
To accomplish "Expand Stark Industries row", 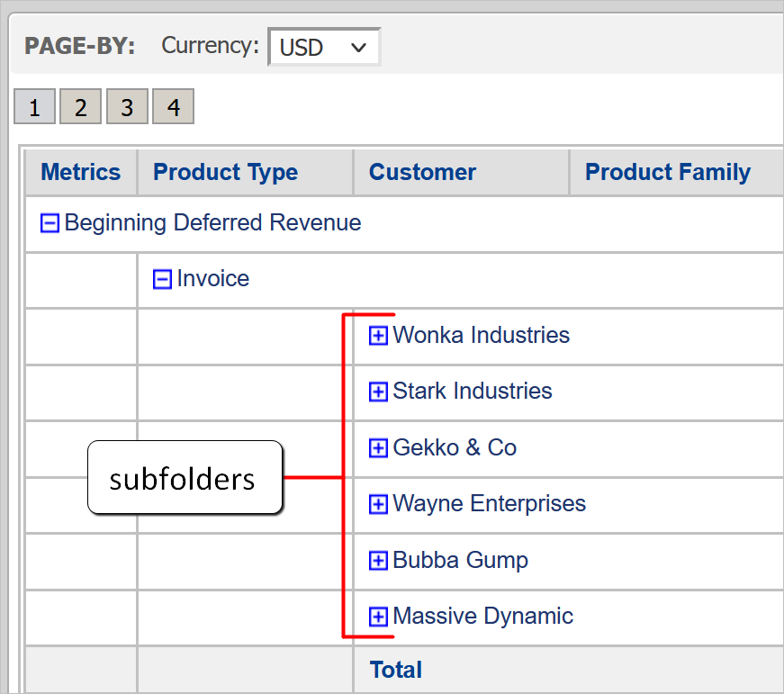I will click(378, 392).
